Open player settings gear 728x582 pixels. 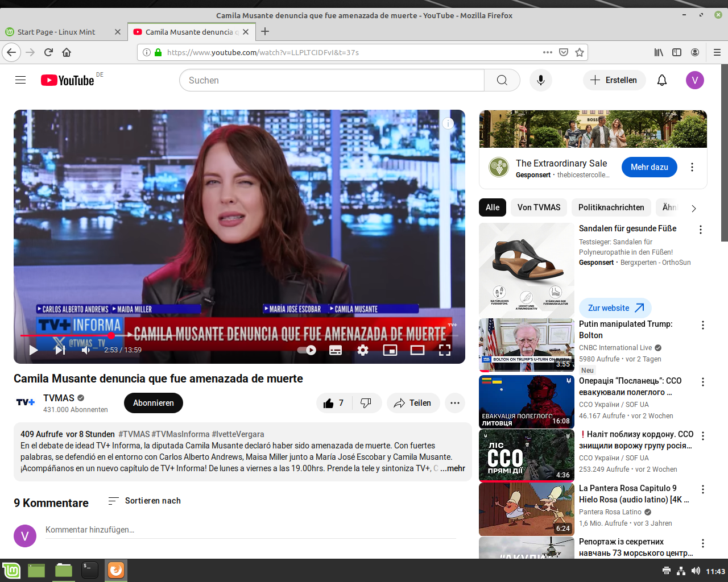(363, 350)
